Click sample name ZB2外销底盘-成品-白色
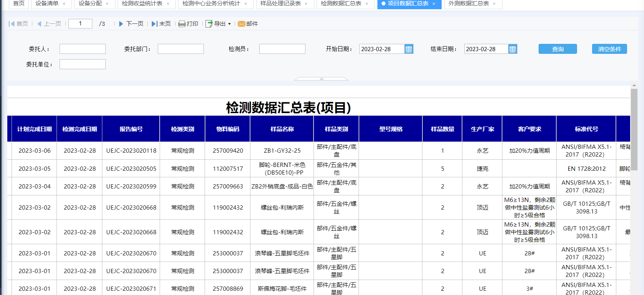 pos(282,187)
